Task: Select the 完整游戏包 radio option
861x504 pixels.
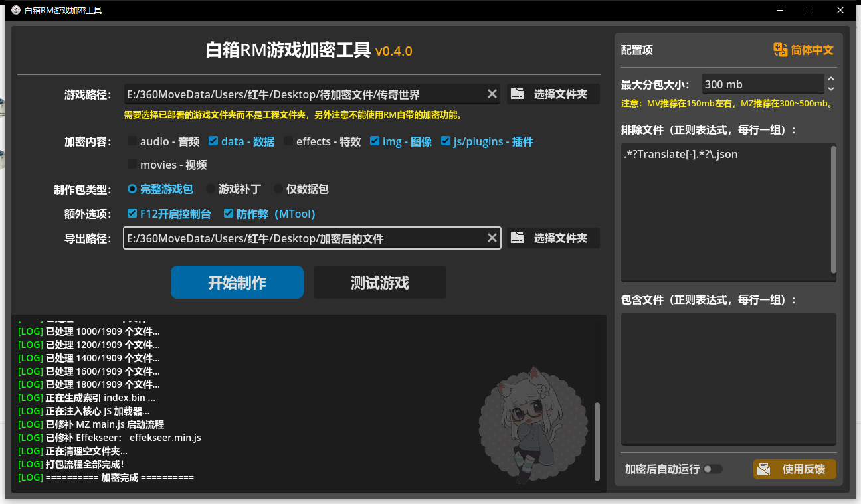Action: point(132,189)
